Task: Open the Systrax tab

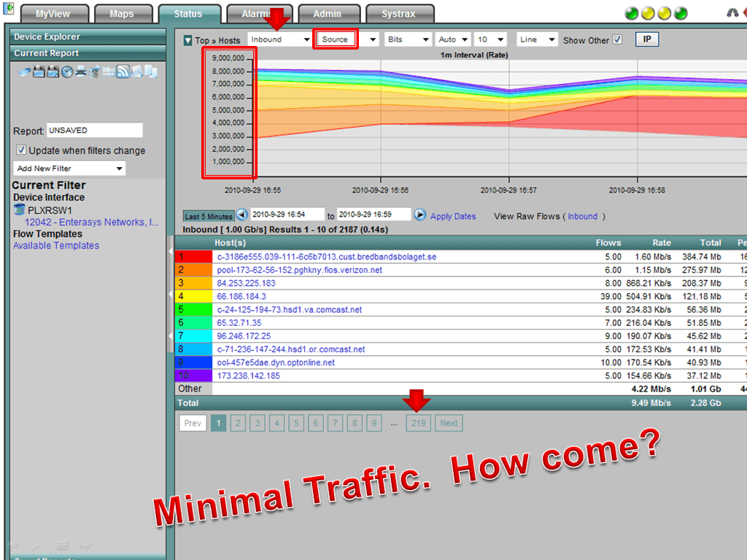Action: click(399, 14)
